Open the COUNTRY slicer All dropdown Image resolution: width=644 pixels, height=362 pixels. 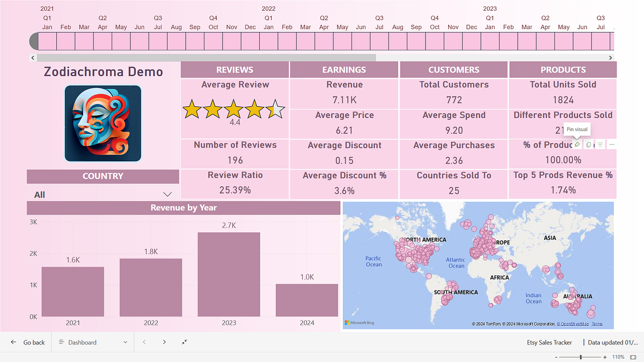167,194
